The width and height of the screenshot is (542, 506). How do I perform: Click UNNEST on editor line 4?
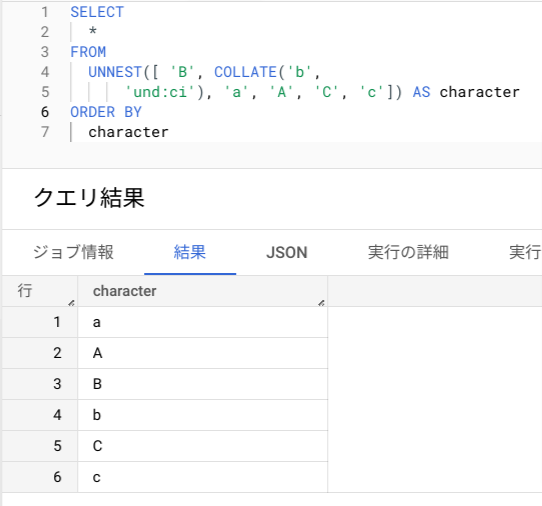[115, 72]
